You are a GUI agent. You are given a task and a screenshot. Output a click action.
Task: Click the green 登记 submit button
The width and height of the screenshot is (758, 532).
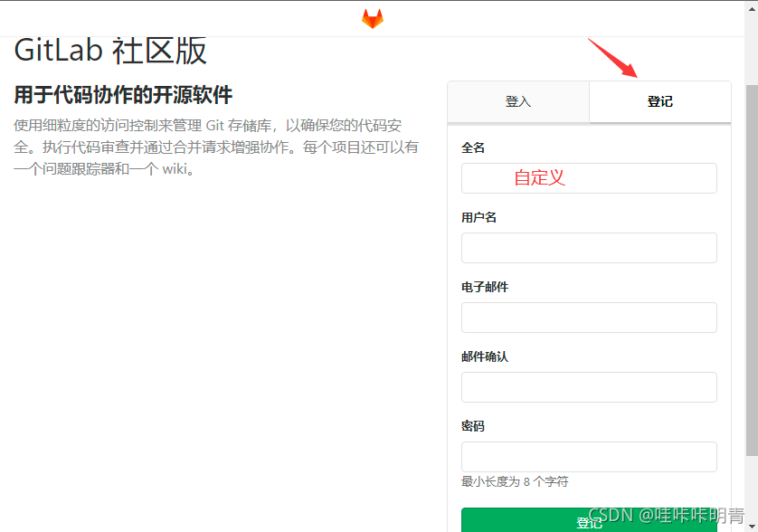589,520
